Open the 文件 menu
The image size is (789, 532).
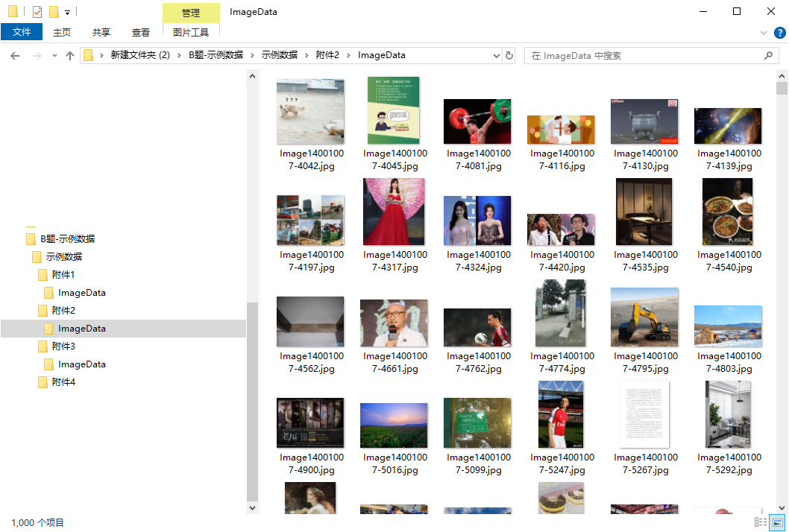coord(22,32)
